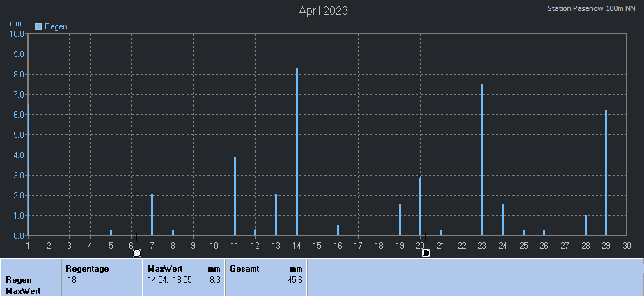The height and width of the screenshot is (296, 644).
Task: Click the x-axis label '3'
Action: tap(70, 246)
